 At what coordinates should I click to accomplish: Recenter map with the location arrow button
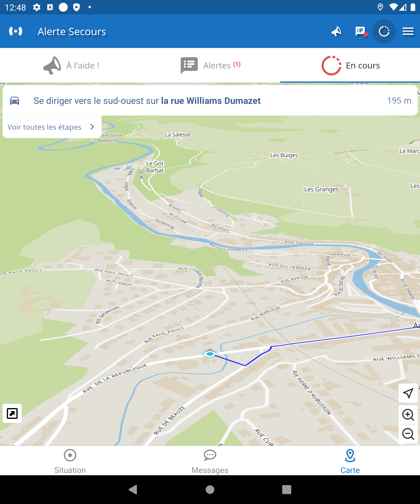(x=408, y=393)
